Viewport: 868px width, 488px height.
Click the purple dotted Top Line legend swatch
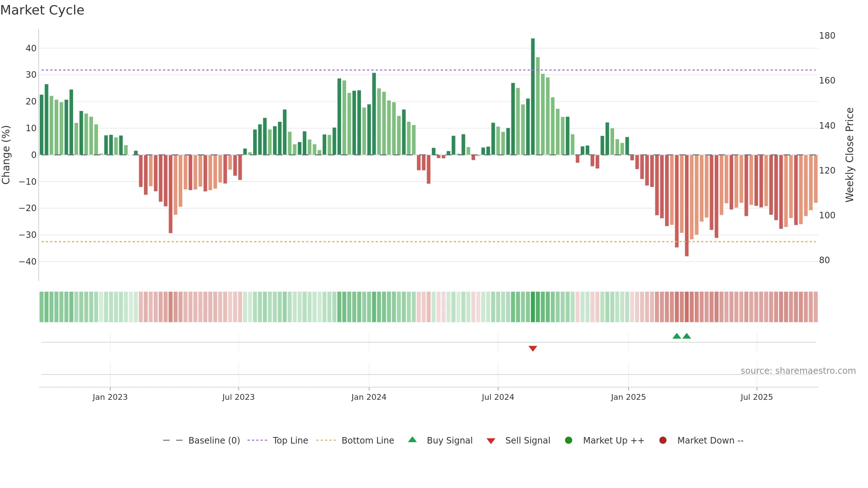[257, 440]
